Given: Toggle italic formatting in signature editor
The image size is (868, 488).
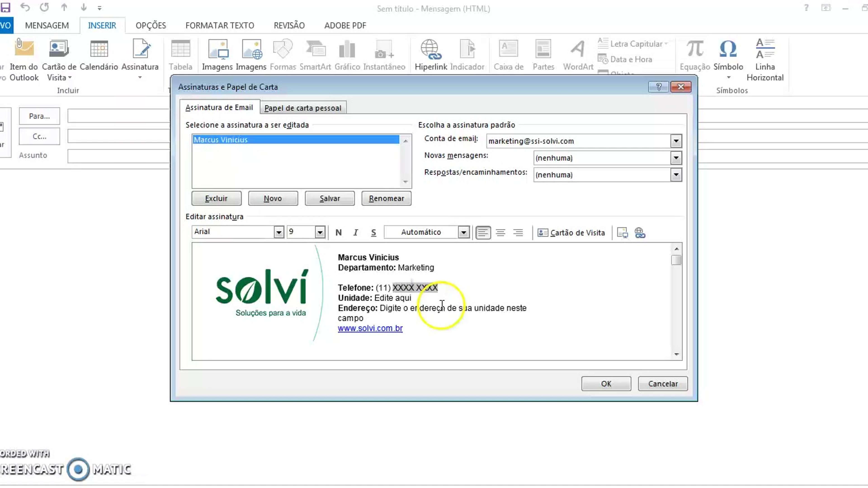Looking at the screenshot, I should point(356,232).
